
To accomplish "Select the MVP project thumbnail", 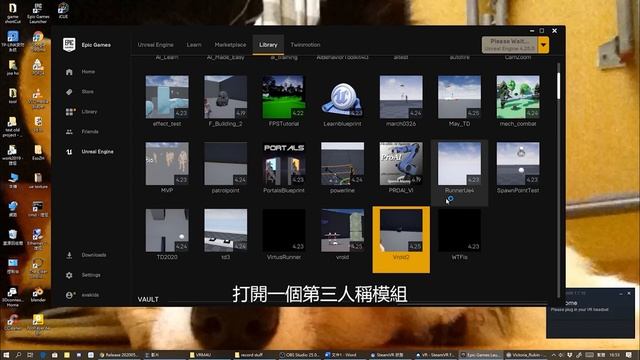I will 167,164.
